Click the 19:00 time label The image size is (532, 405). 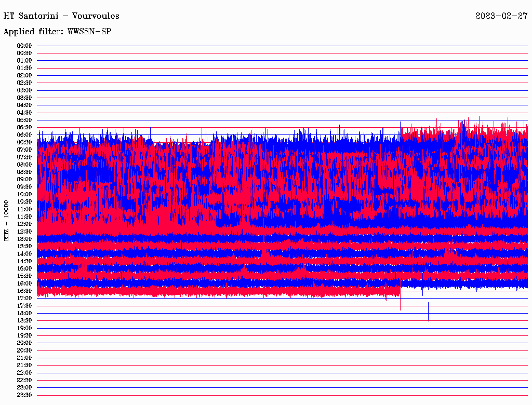(24, 328)
